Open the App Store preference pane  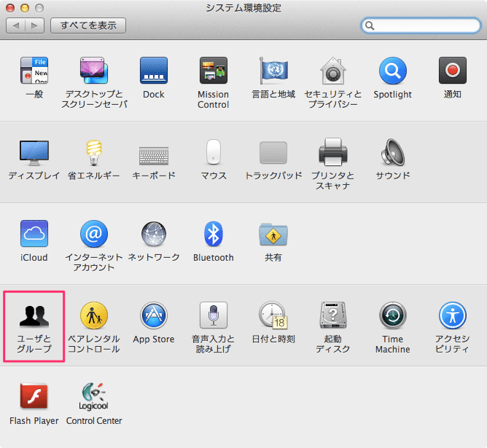(154, 315)
